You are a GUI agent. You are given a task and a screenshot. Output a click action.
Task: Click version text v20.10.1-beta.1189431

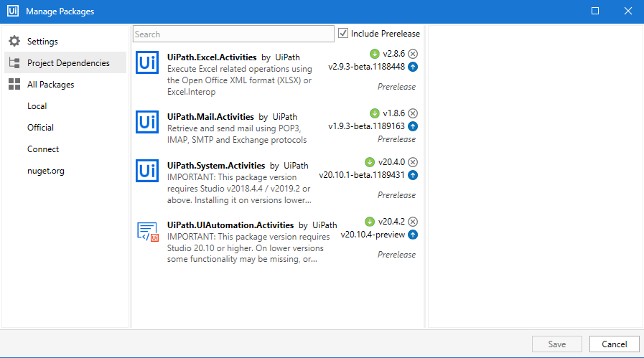pyautogui.click(x=362, y=175)
